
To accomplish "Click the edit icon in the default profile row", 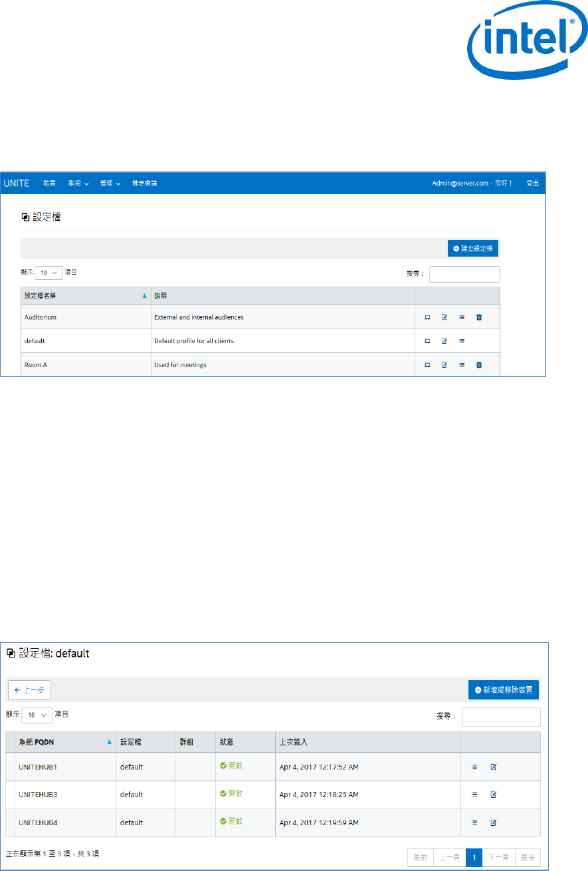I will (x=444, y=340).
